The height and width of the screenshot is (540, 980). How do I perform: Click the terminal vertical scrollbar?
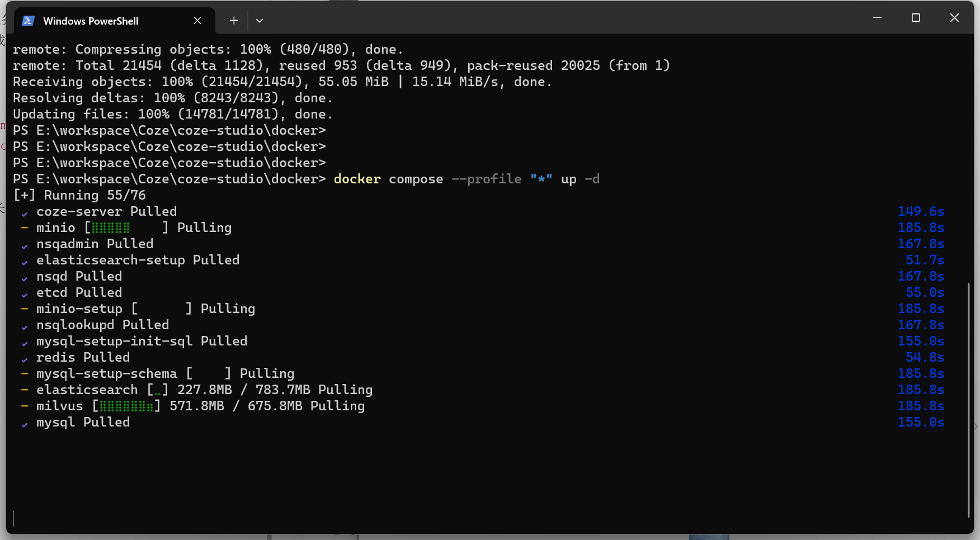pyautogui.click(x=969, y=400)
